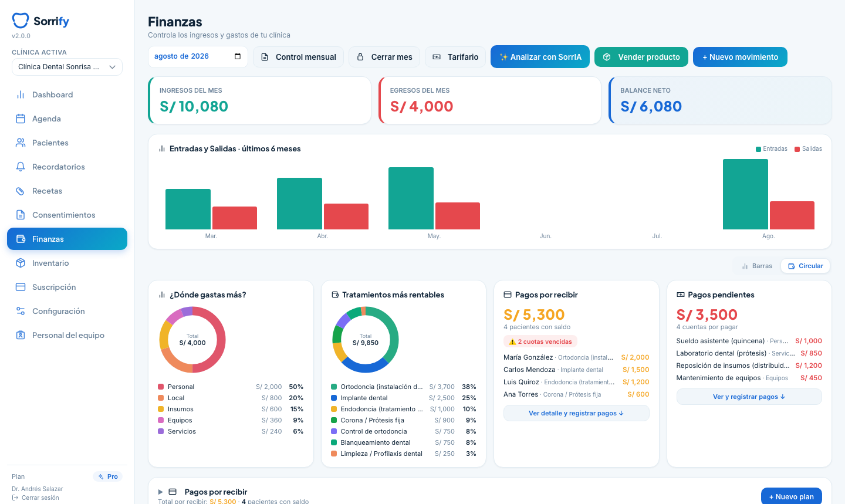Viewport: 845px width, 504px height.
Task: Open the Inventario section
Action: (x=67, y=263)
